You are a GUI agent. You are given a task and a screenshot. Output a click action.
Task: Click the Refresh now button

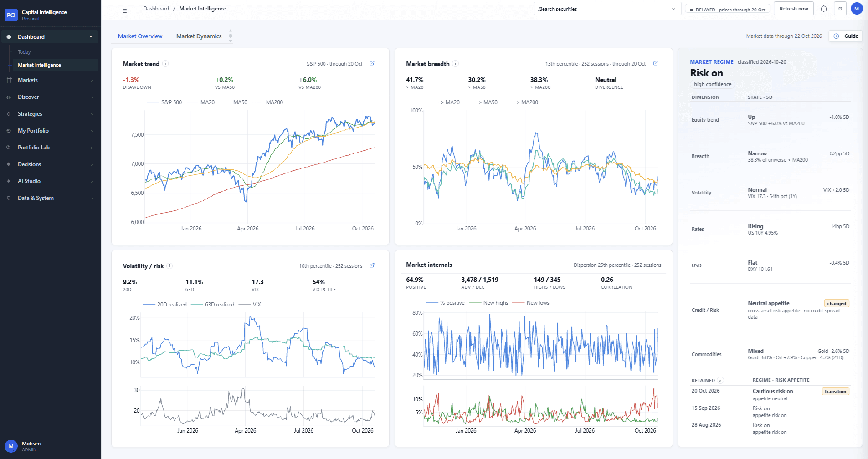794,9
